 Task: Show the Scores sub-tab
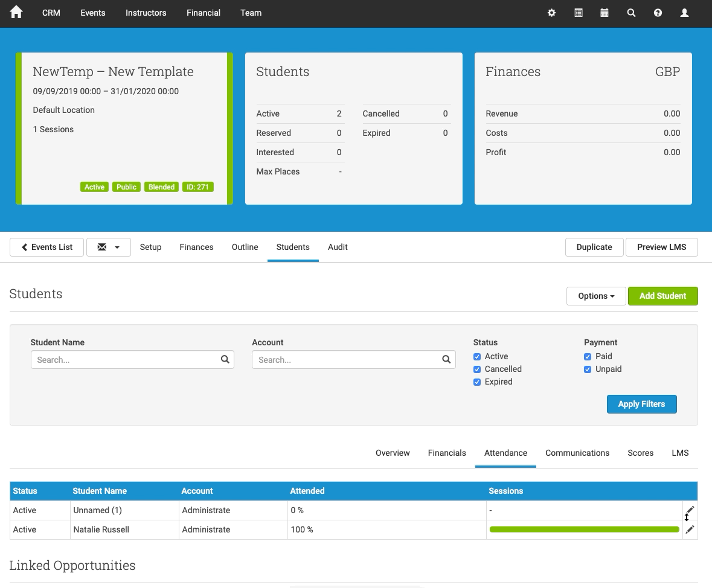point(640,453)
